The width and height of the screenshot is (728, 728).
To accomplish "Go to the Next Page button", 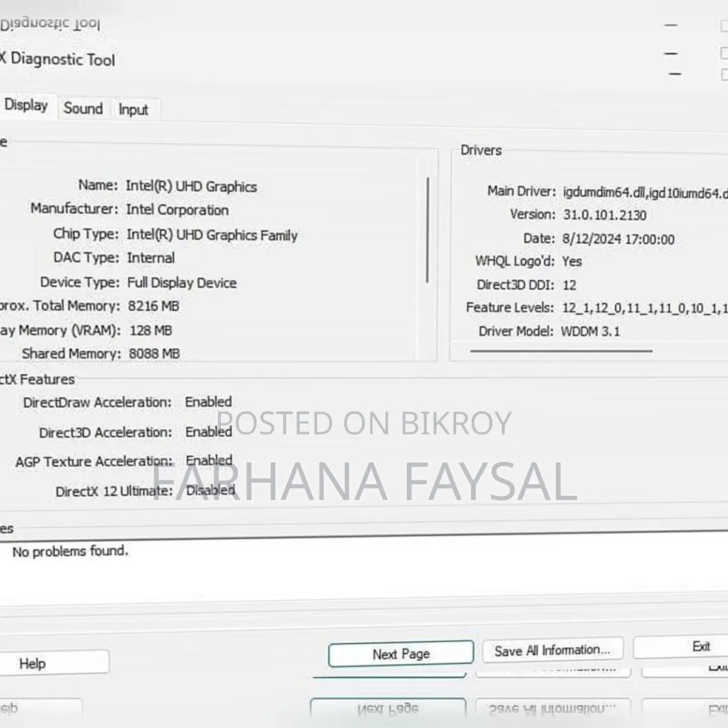I will (401, 654).
